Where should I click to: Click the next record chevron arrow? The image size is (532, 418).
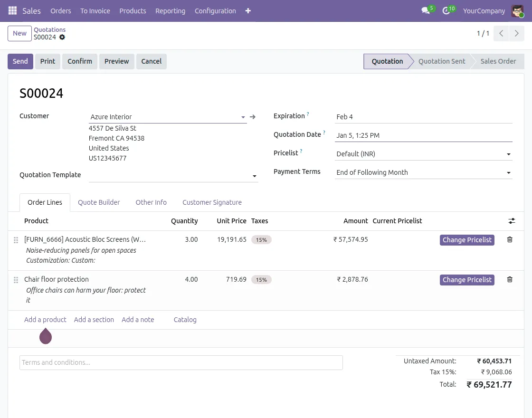(x=517, y=33)
